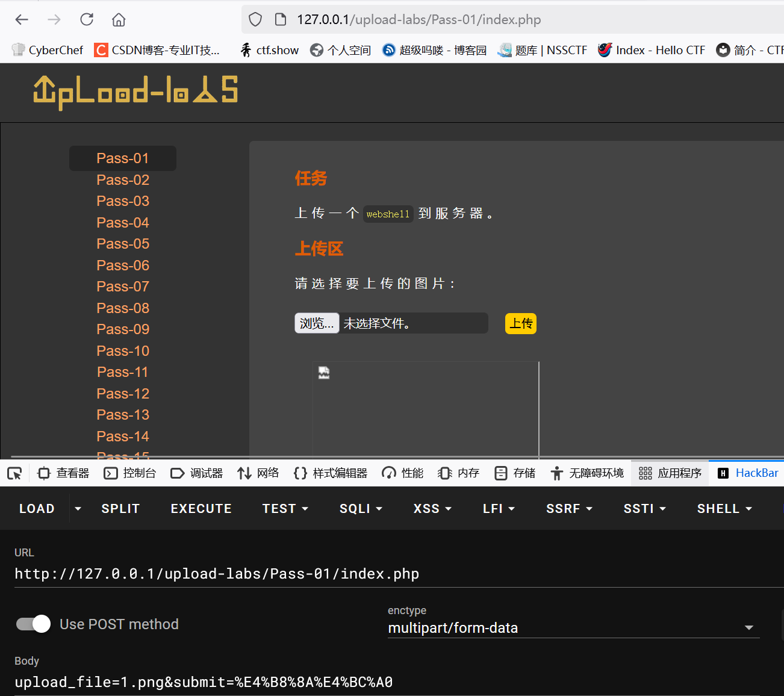Activate the element picker tool
Screen dimensions: 784x696
coord(14,473)
